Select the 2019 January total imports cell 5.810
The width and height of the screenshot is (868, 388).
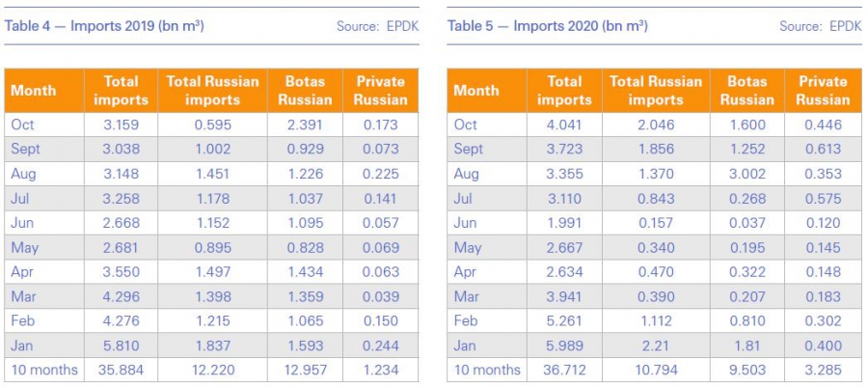tap(122, 345)
